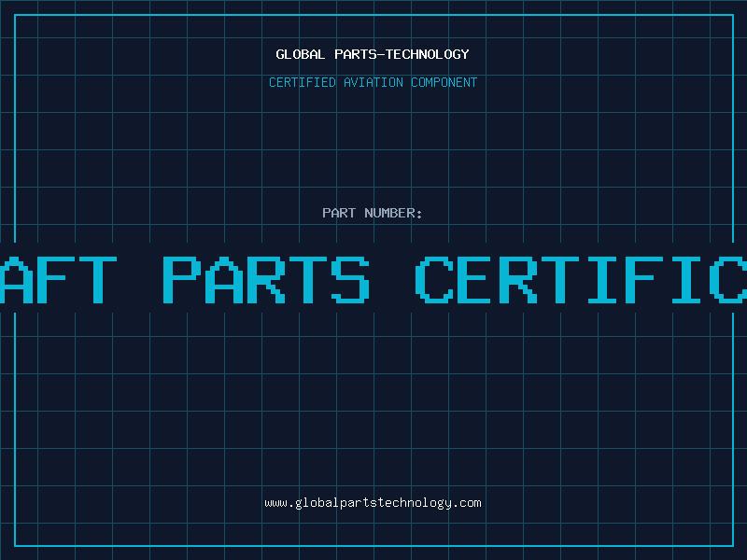Viewport: 747px width, 560px height.
Task: Click the letter P in banner PARTS
Action: 181,278
